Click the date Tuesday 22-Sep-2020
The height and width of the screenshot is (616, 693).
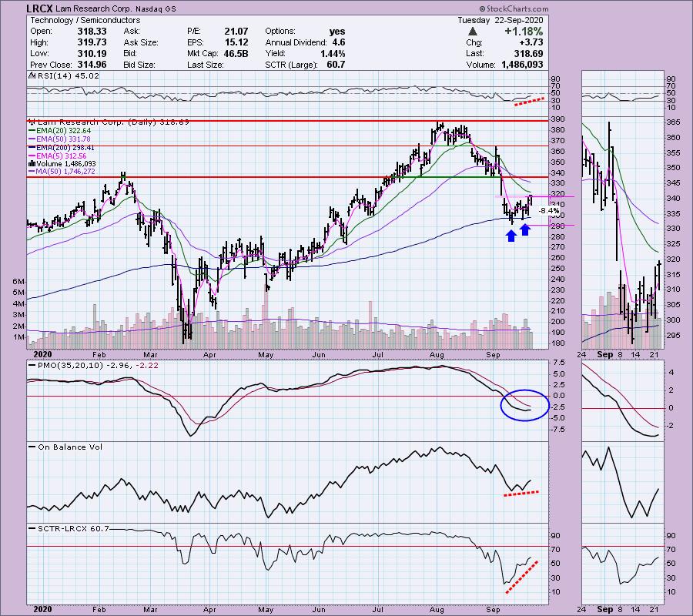tap(500, 20)
